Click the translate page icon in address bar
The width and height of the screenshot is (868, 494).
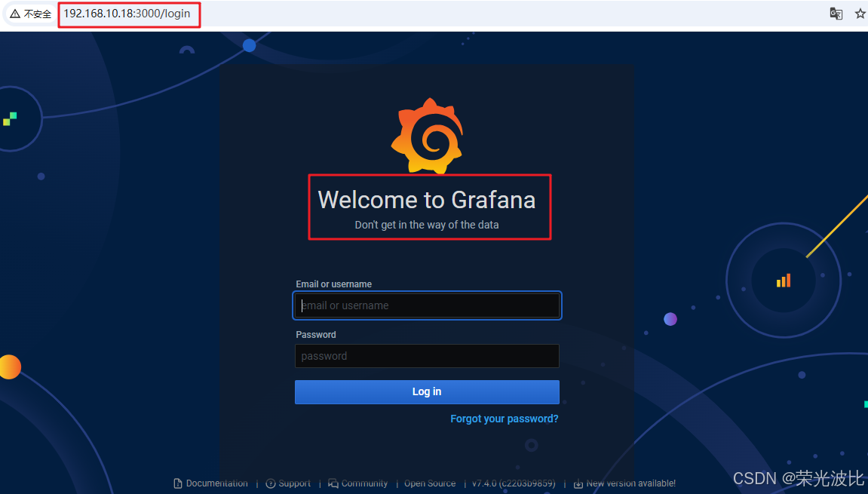click(x=836, y=14)
